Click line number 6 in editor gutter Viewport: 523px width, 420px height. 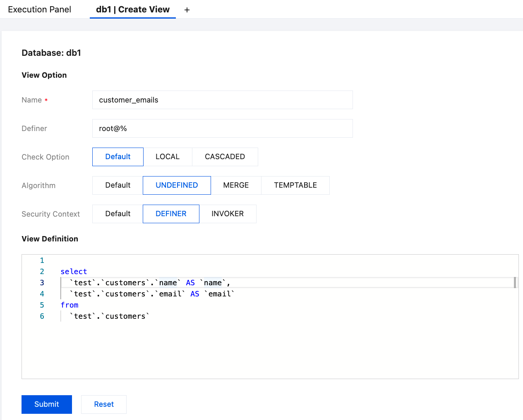(42, 316)
